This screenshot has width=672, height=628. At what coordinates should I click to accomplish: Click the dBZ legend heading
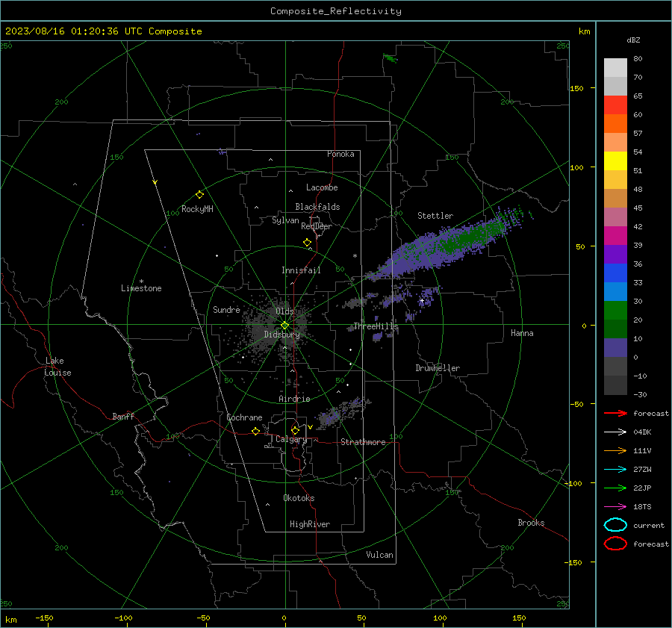pyautogui.click(x=633, y=40)
